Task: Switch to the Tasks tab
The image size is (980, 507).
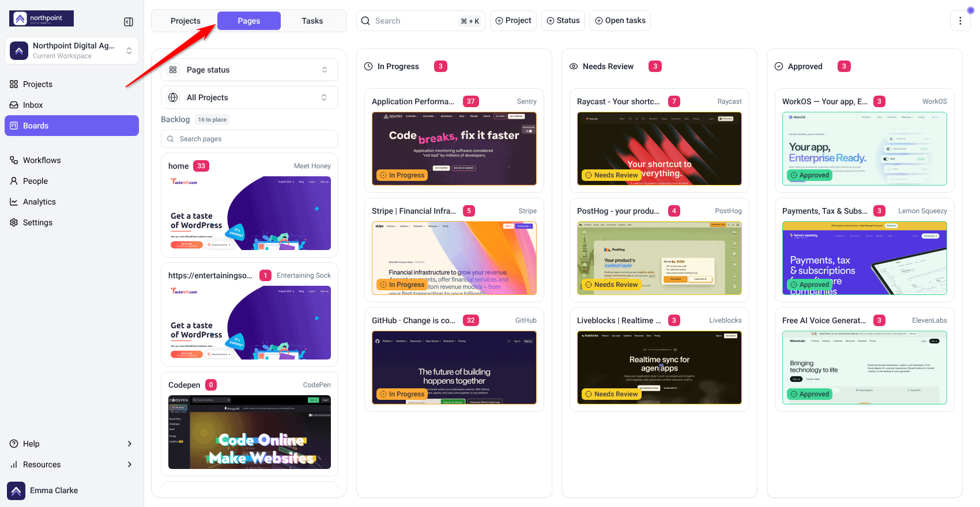Action: tap(312, 21)
